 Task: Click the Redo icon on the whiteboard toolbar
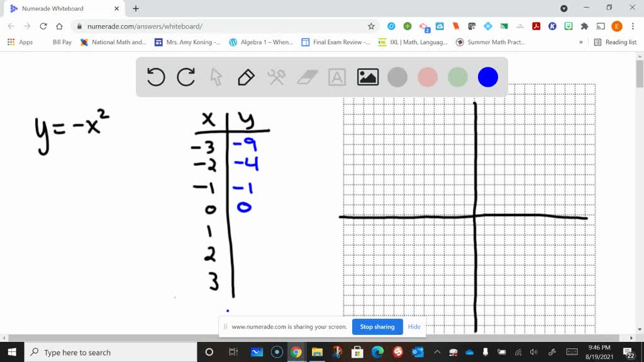pos(186,77)
